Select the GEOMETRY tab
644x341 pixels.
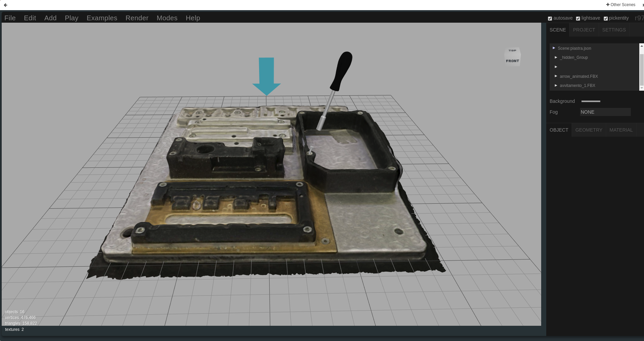click(x=589, y=130)
